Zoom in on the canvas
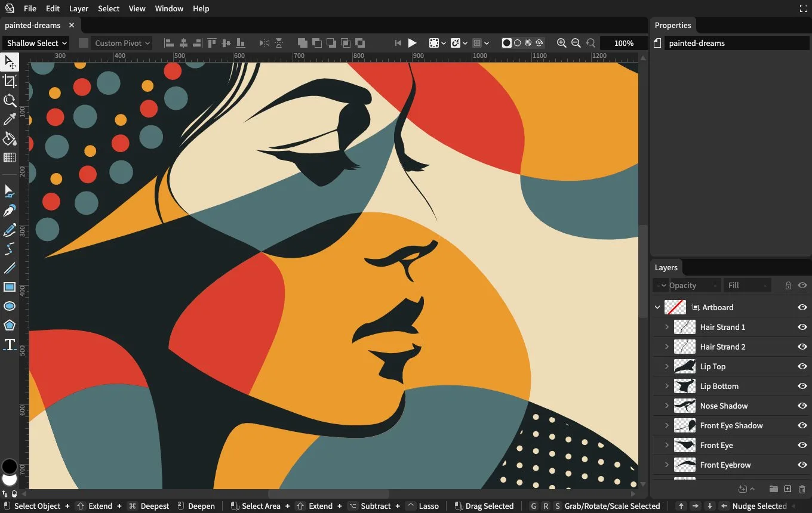The width and height of the screenshot is (812, 513). click(x=561, y=43)
